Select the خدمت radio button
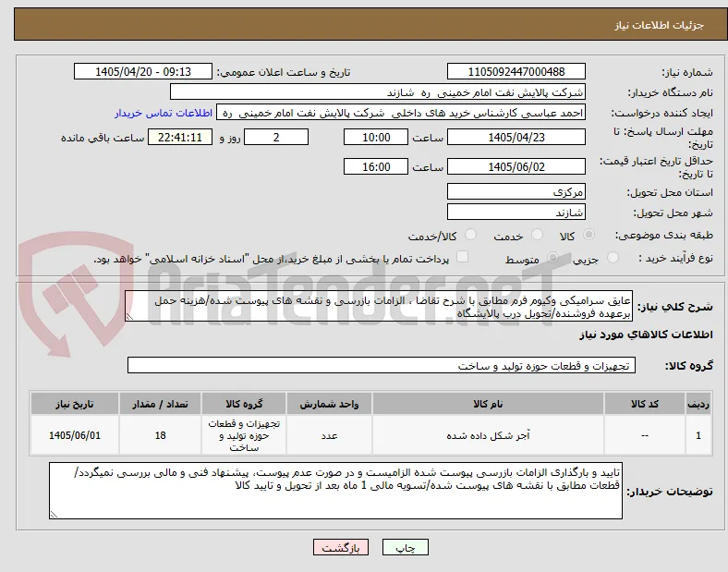Screen dimensions: 728x572 point(537,235)
